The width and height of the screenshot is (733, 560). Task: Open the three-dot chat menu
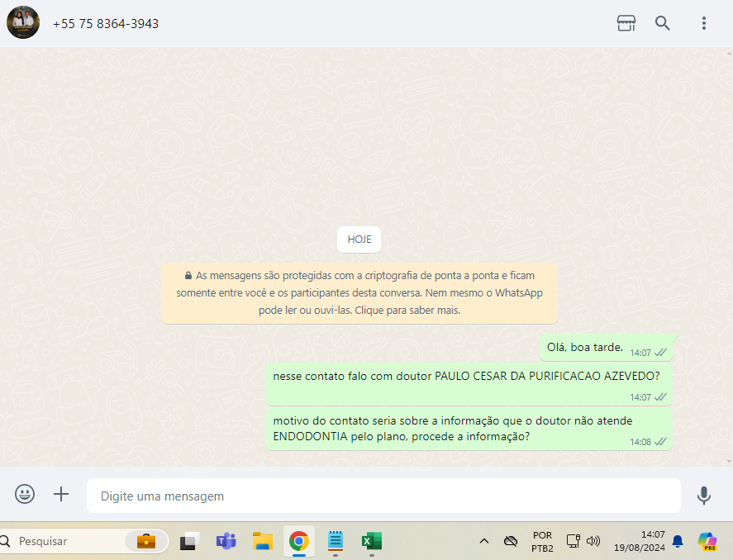point(703,23)
